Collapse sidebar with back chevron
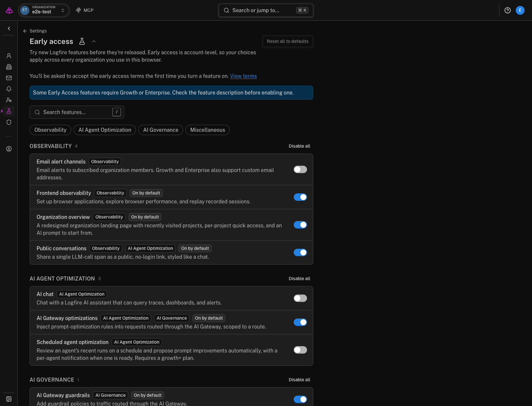This screenshot has width=532, height=406. (x=9, y=28)
